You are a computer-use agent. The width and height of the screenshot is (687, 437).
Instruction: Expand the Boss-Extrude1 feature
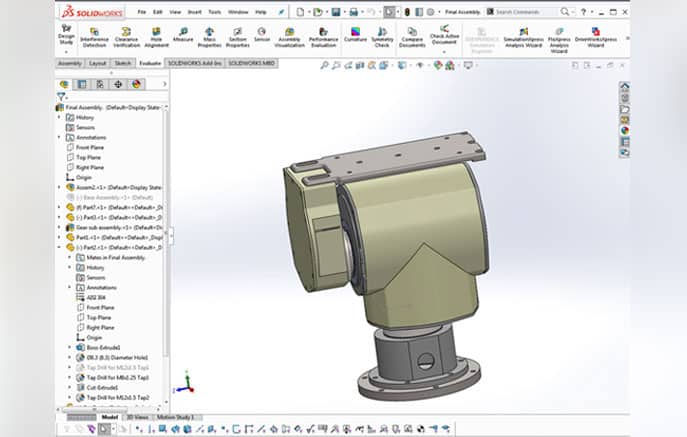coord(70,348)
